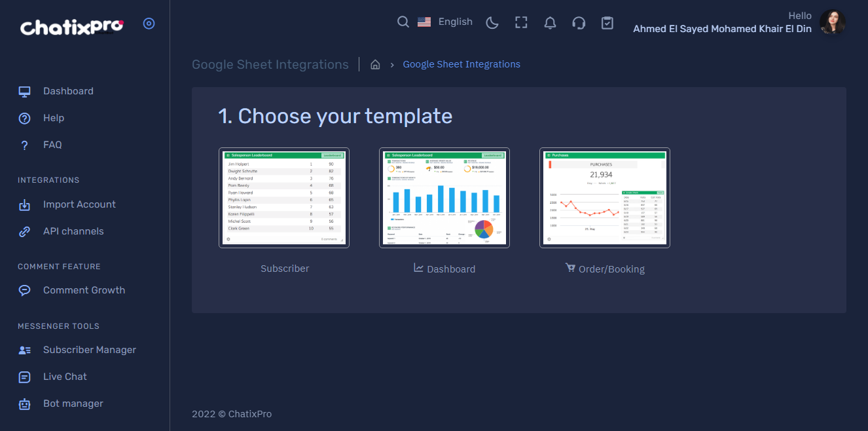This screenshot has width=868, height=431.
Task: Click the Comment Growth speech bubble icon
Action: 25,291
